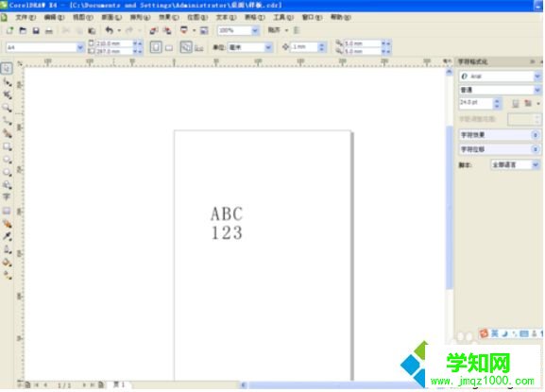Open the font name dropdown in docker

[x=537, y=77]
